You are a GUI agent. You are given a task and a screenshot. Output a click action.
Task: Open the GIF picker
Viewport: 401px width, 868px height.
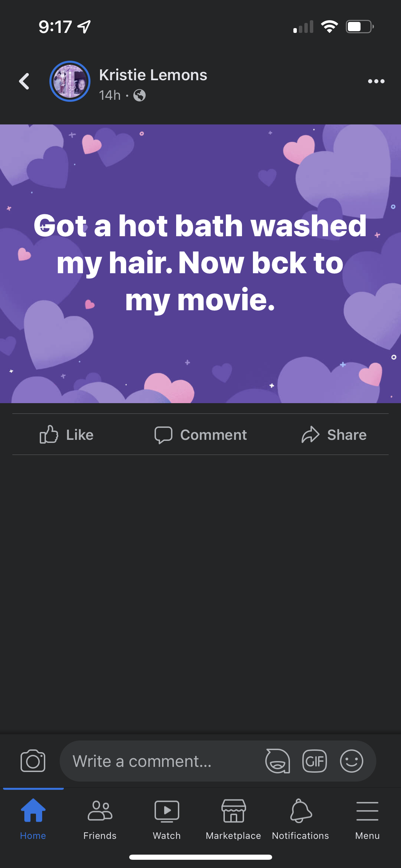point(315,761)
